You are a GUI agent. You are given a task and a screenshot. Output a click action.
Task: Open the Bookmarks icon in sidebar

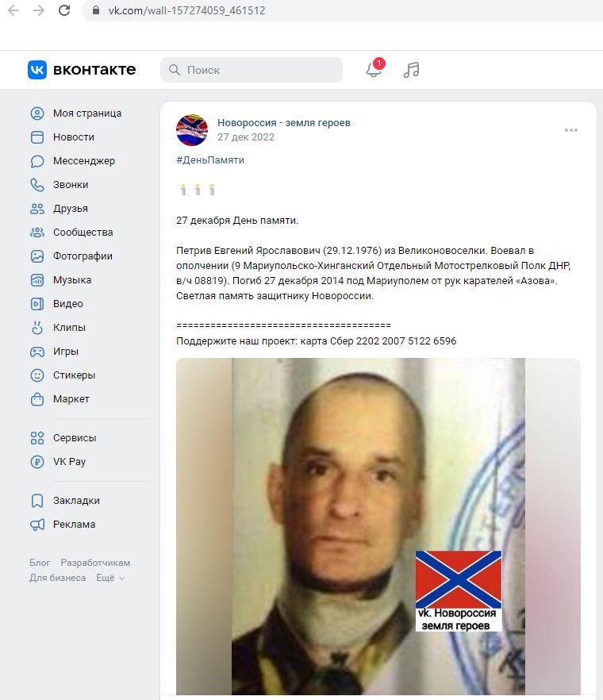(37, 501)
